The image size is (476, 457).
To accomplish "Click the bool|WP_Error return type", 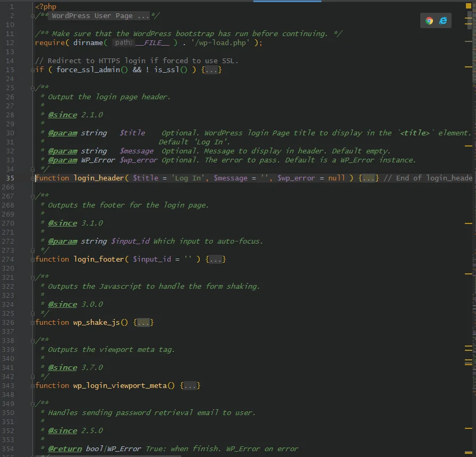I will [114, 449].
